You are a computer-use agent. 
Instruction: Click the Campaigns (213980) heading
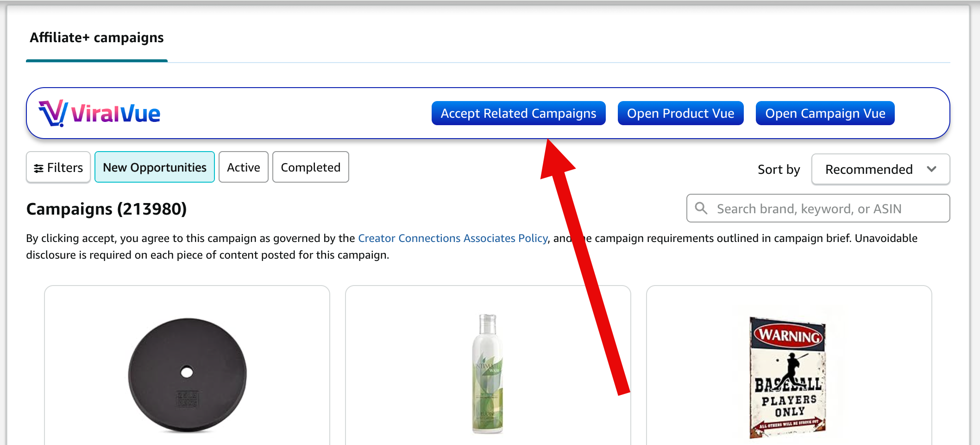[107, 209]
